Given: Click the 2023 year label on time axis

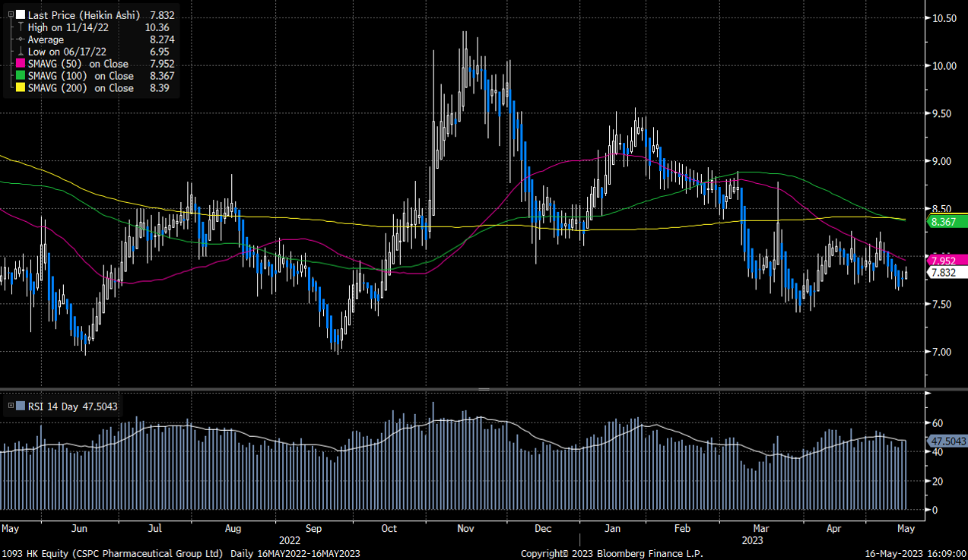Looking at the screenshot, I should 751,540.
